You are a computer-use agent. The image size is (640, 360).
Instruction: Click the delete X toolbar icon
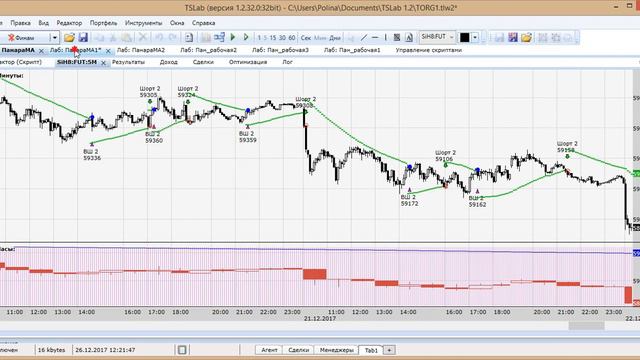[142, 38]
